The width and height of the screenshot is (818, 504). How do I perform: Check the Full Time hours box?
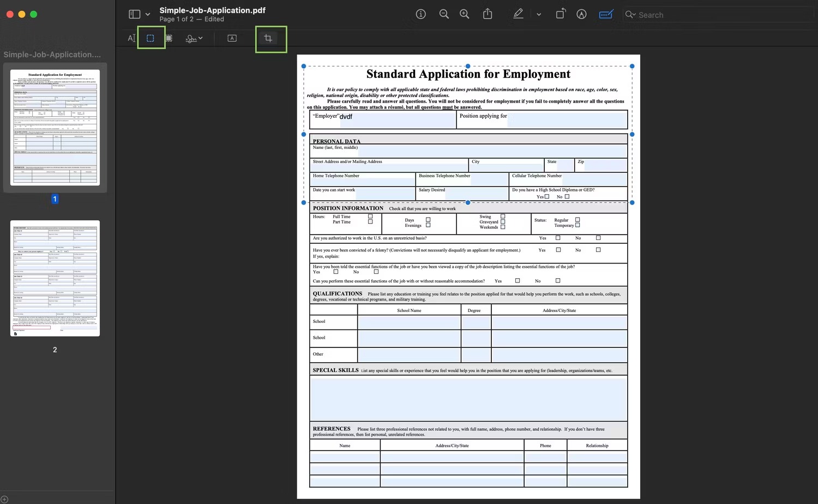pos(370,217)
